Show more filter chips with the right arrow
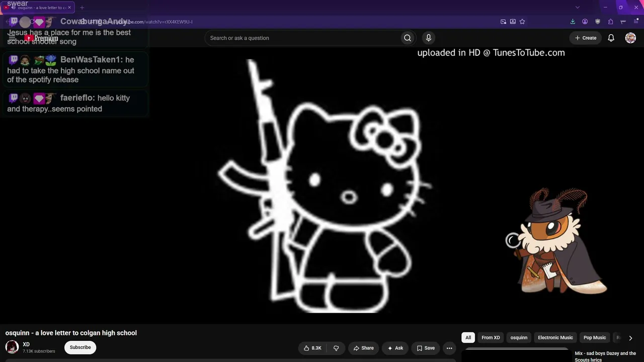The height and width of the screenshot is (362, 644). (x=630, y=338)
